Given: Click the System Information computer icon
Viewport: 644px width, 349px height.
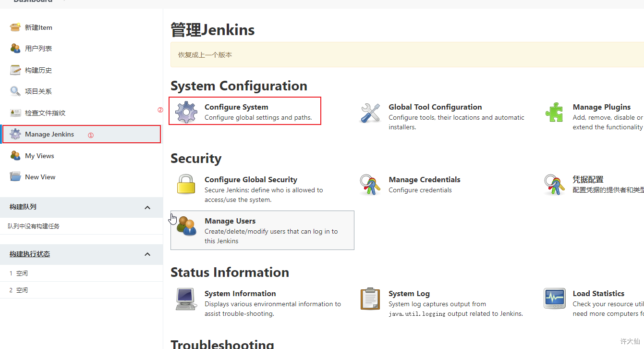Looking at the screenshot, I should pyautogui.click(x=186, y=299).
